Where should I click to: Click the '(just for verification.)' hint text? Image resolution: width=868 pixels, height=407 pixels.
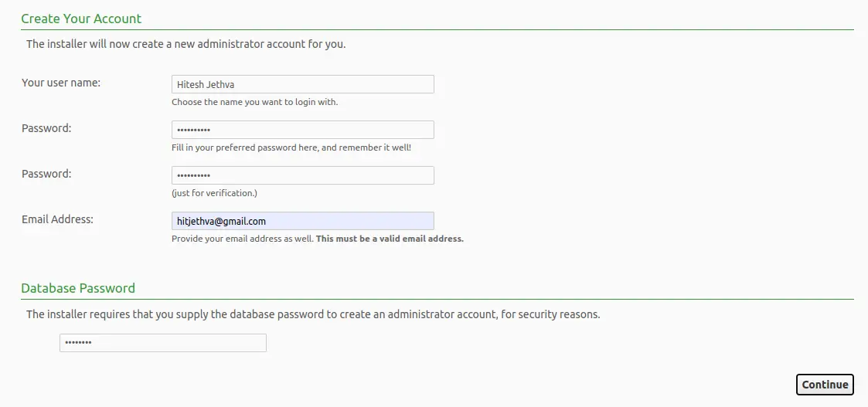tap(214, 194)
